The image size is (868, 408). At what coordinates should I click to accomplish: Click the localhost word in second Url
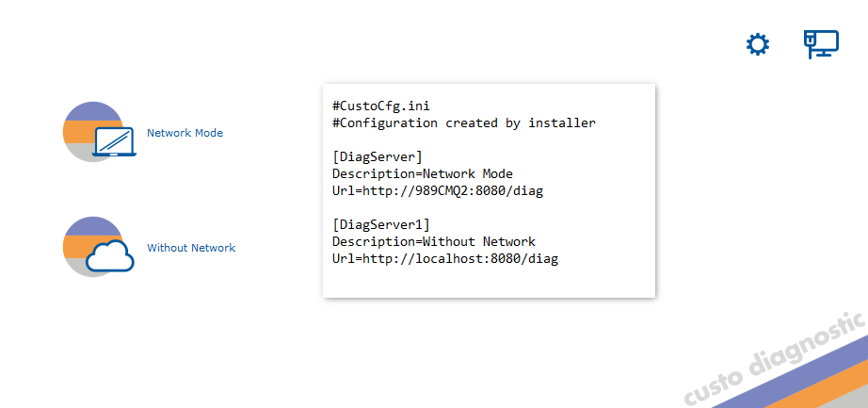coord(447,259)
